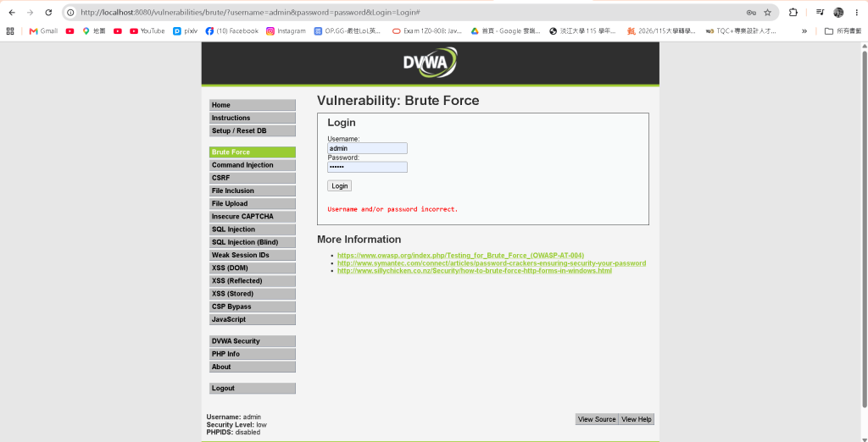868x442 pixels.
Task: Open Weak Session IDs page
Action: tap(253, 255)
